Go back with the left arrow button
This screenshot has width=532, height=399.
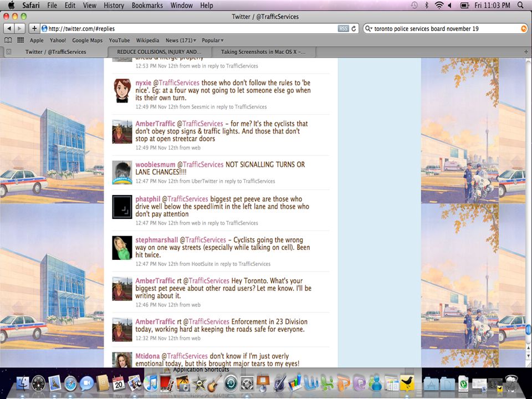point(9,28)
